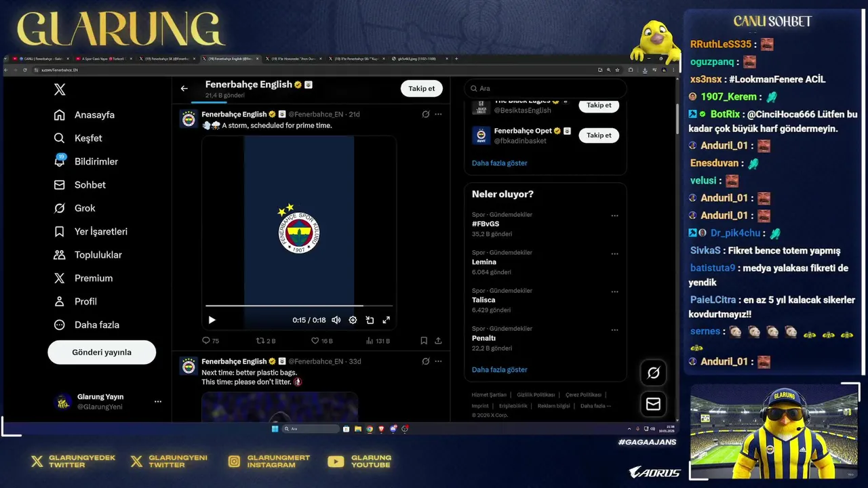Open Keşfet from the sidebar
This screenshot has height=488, width=868.
(x=78, y=138)
